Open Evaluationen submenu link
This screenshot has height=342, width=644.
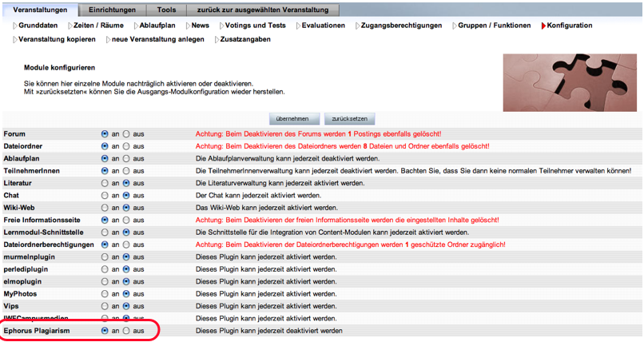[x=324, y=26]
